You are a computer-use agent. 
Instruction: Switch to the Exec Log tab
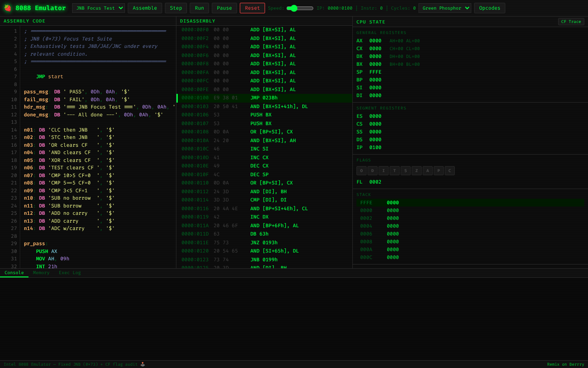(70, 273)
